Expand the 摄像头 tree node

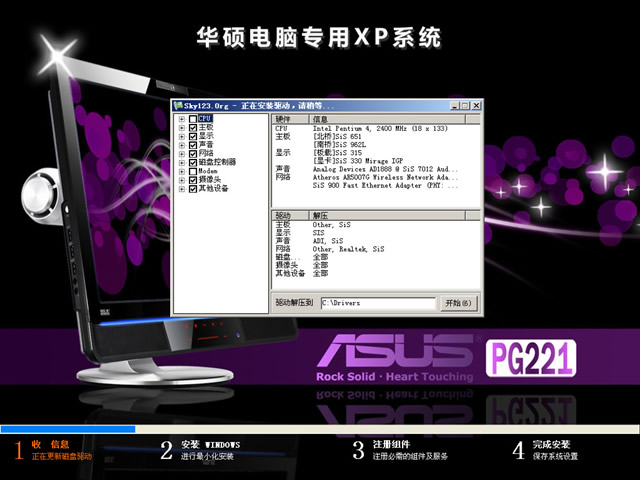(x=182, y=180)
